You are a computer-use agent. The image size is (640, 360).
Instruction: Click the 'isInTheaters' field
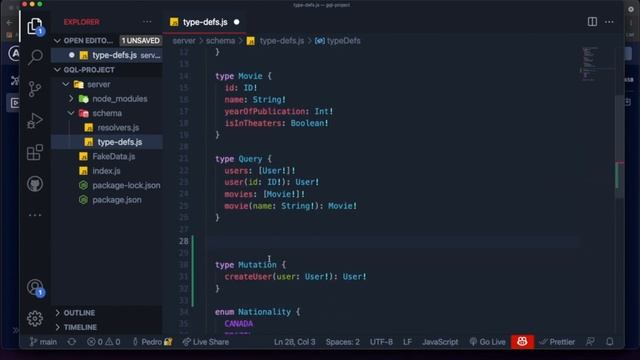pos(253,123)
